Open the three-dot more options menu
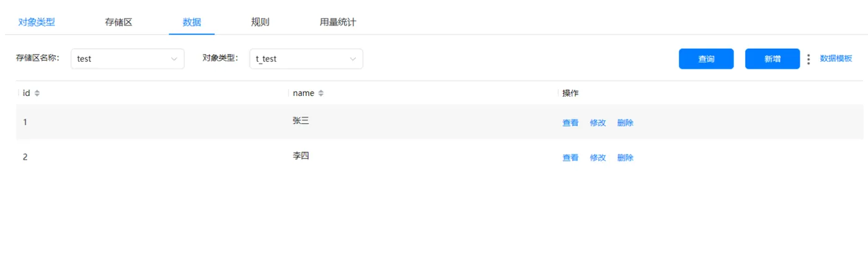 (x=808, y=59)
